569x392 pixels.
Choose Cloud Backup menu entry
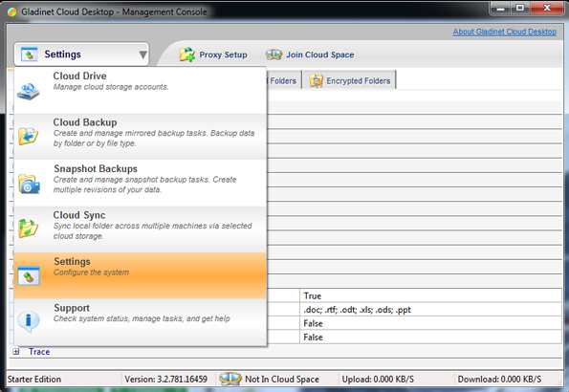point(140,137)
